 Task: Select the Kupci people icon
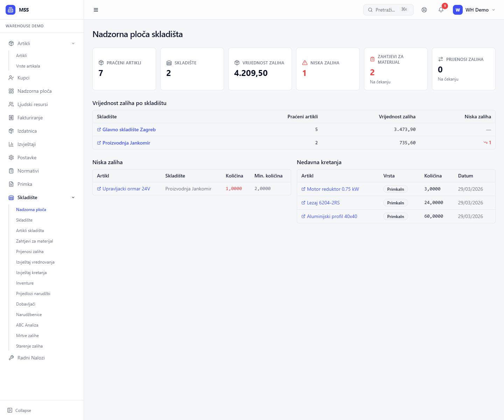[x=11, y=78]
